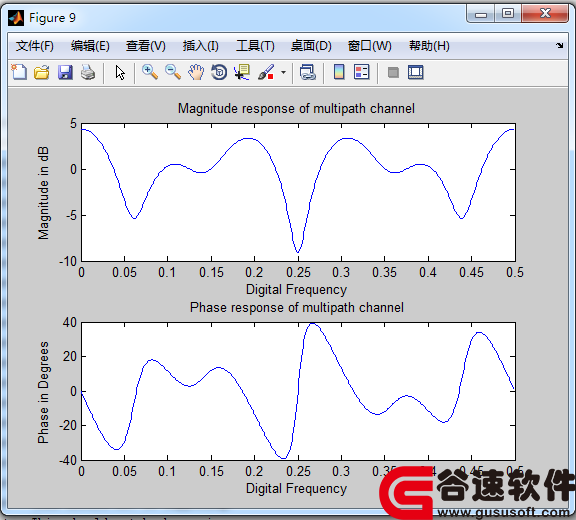Click the upper plot's Digital Frequency label
576x520 pixels.
click(296, 290)
